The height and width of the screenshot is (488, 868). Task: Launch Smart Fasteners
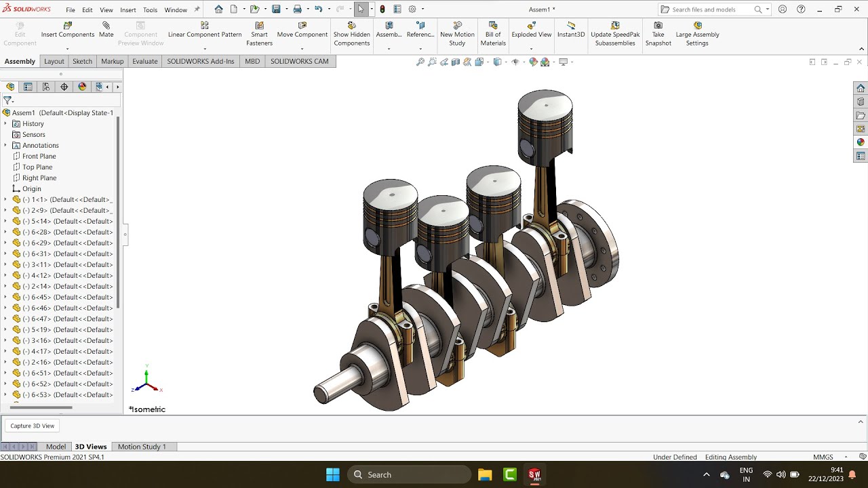259,34
